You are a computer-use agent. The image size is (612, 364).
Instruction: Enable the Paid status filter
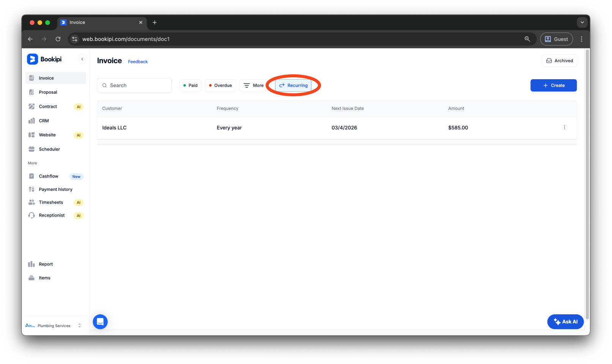190,85
